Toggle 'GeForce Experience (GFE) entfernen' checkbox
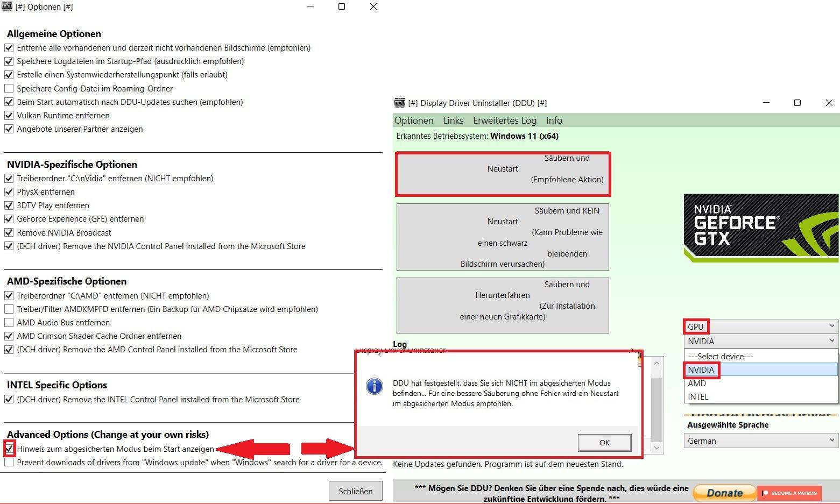The height and width of the screenshot is (504, 840). coord(9,219)
